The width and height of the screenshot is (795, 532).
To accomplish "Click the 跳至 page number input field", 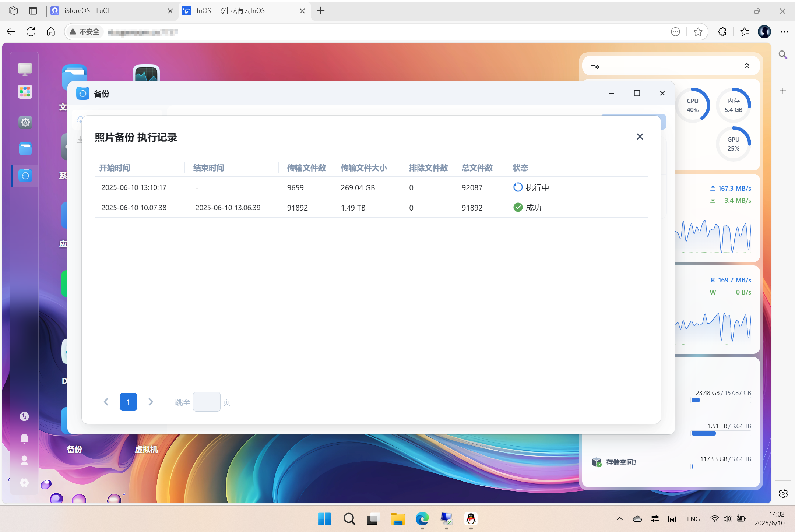I will (x=207, y=402).
